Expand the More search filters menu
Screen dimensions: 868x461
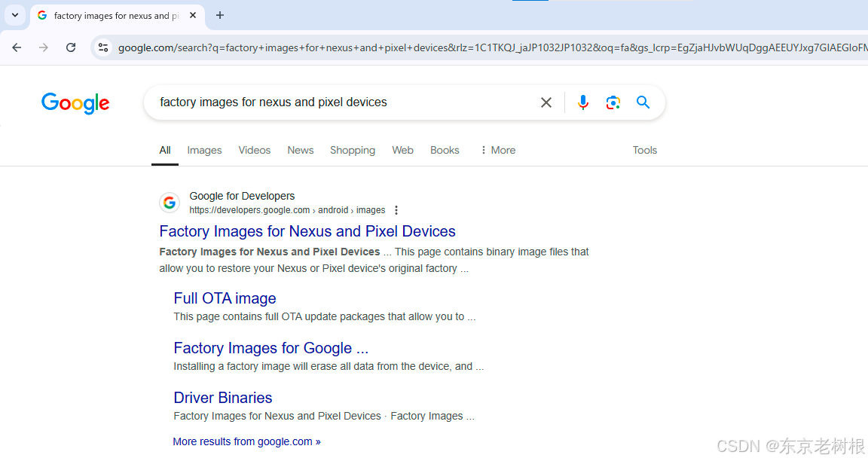[497, 151]
